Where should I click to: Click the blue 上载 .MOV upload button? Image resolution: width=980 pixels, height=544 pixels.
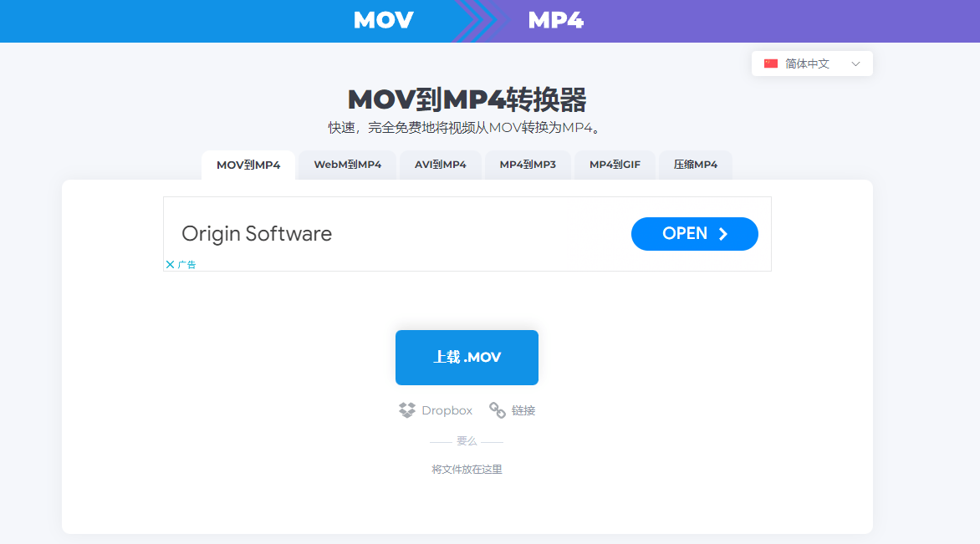click(x=466, y=357)
